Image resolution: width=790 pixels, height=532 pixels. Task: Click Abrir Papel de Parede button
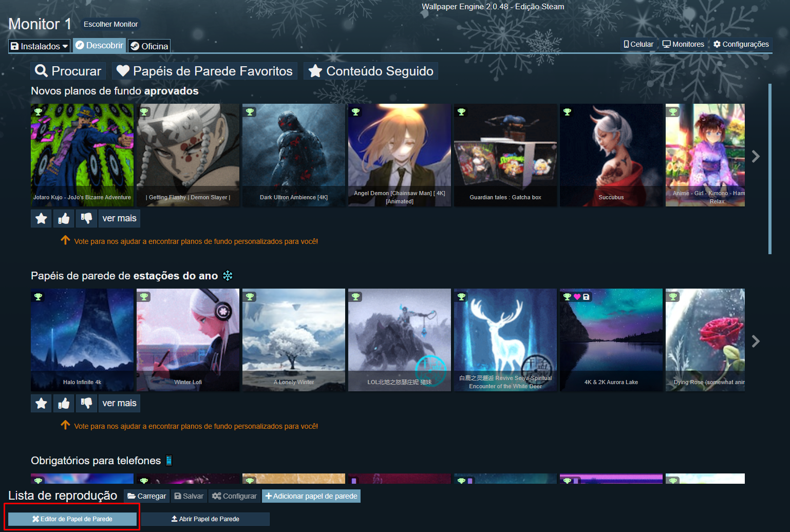pos(205,519)
